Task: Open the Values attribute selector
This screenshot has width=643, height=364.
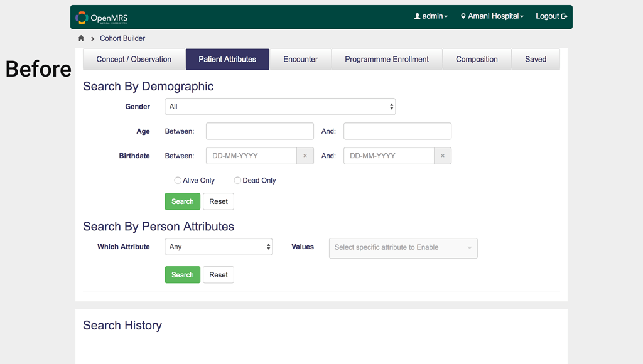Action: pos(403,248)
